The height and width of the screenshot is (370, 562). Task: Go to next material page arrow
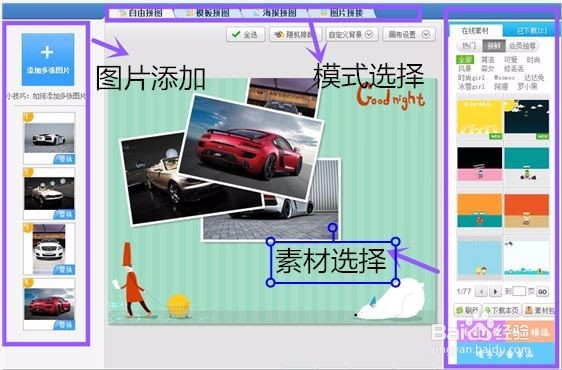point(495,291)
